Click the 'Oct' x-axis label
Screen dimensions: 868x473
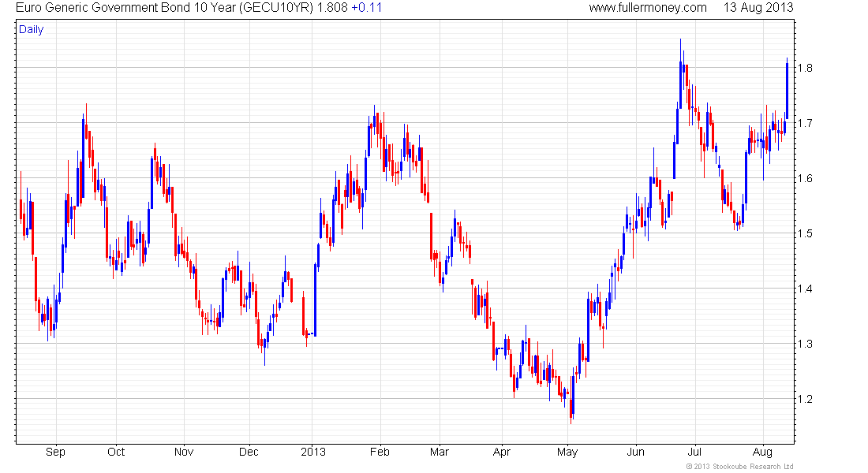coord(116,452)
